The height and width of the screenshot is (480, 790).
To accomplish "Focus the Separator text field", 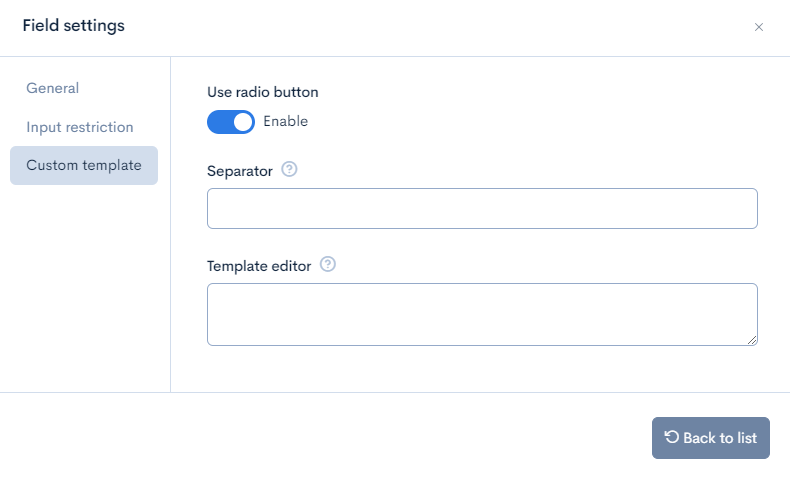I will point(482,208).
